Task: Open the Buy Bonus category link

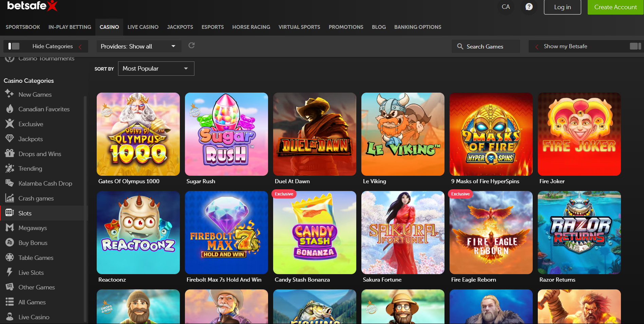Action: click(33, 243)
